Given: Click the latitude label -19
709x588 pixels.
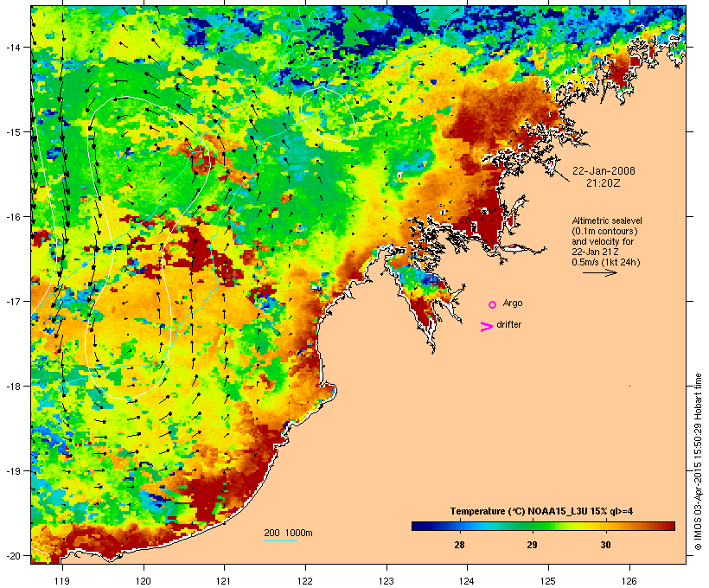Looking at the screenshot, I should pyautogui.click(x=12, y=471).
